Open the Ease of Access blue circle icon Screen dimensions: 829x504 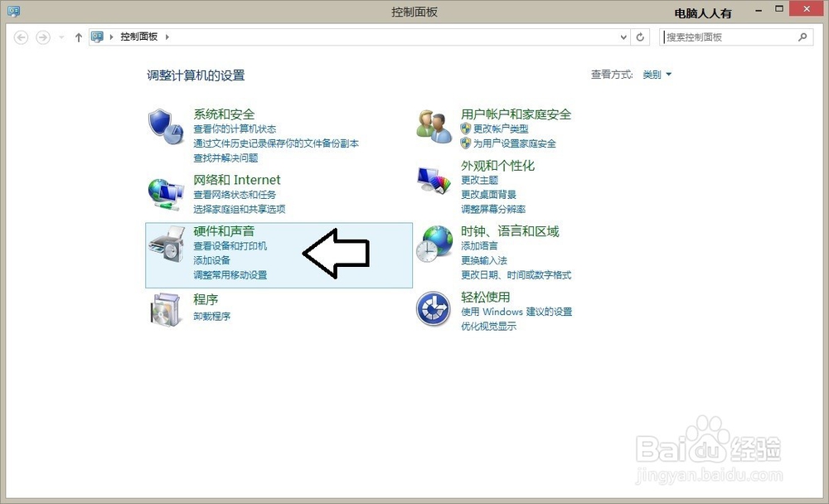click(433, 309)
